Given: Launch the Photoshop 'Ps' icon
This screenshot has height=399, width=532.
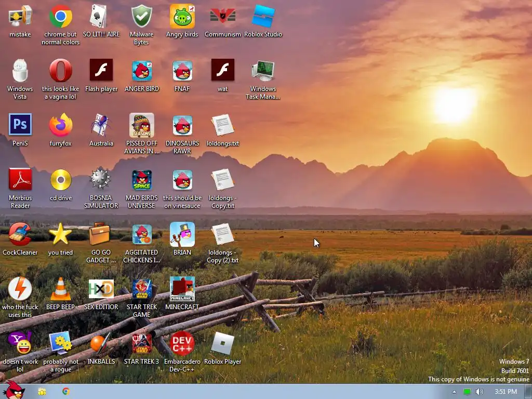Looking at the screenshot, I should (x=20, y=125).
